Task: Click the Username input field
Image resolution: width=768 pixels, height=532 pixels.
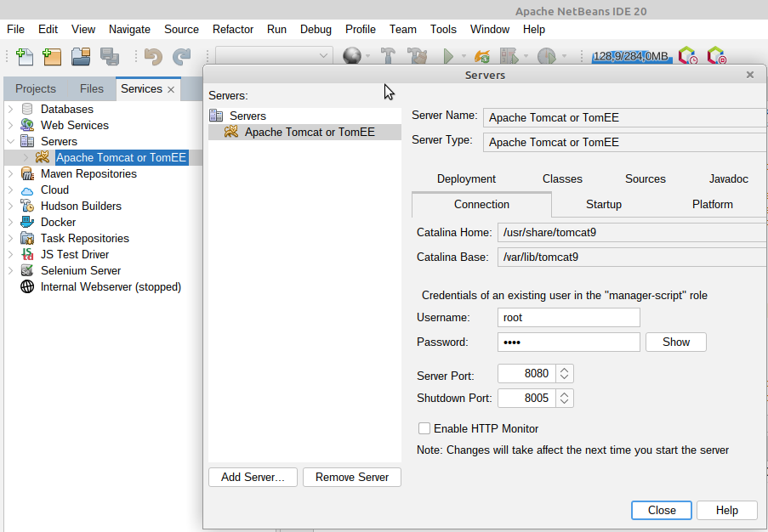Action: (569, 318)
